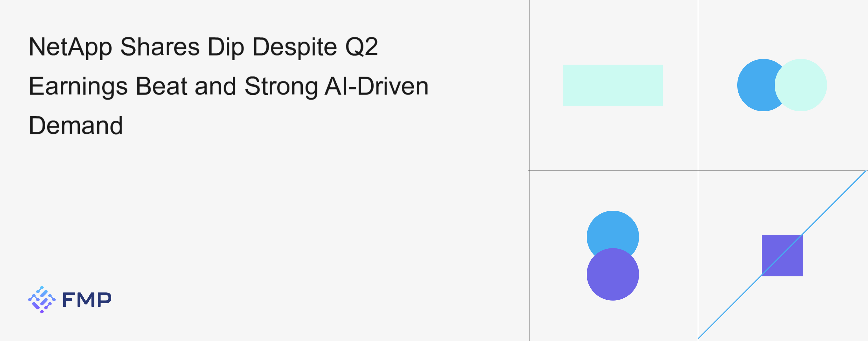Click the word "Strong" in the headline

[281, 86]
